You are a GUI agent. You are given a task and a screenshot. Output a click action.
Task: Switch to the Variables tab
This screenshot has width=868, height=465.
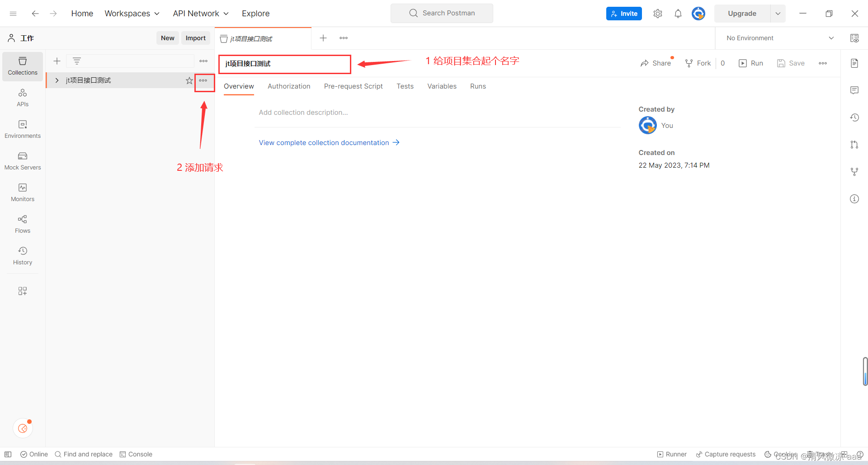[442, 86]
